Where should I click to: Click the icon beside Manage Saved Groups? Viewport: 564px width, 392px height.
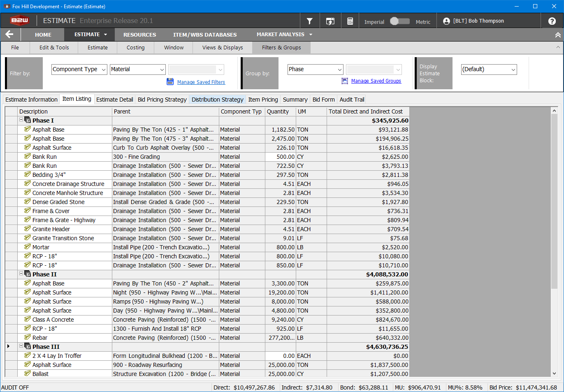click(x=345, y=81)
